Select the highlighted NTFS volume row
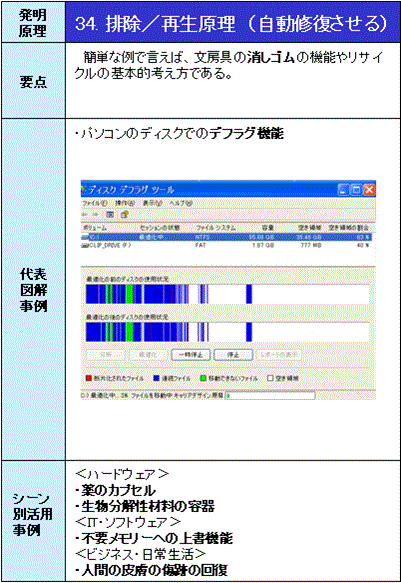 (226, 237)
